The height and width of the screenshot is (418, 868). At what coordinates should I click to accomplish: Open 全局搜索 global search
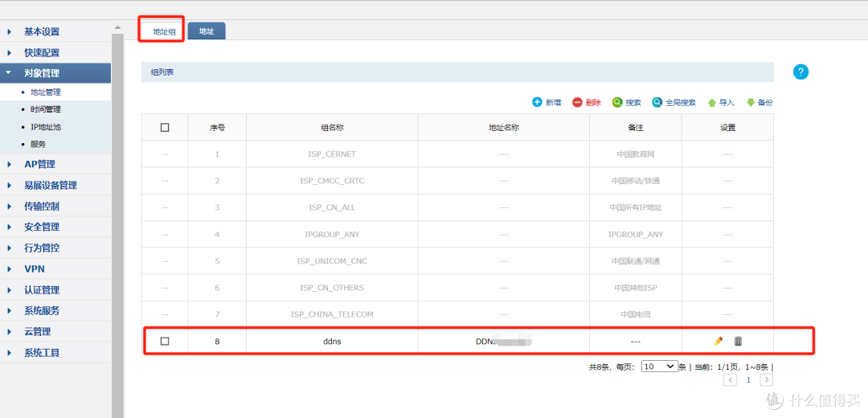click(674, 102)
